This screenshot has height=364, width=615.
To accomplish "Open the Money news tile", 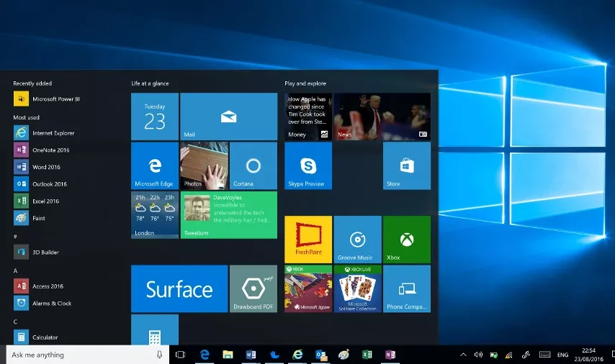I will click(308, 117).
